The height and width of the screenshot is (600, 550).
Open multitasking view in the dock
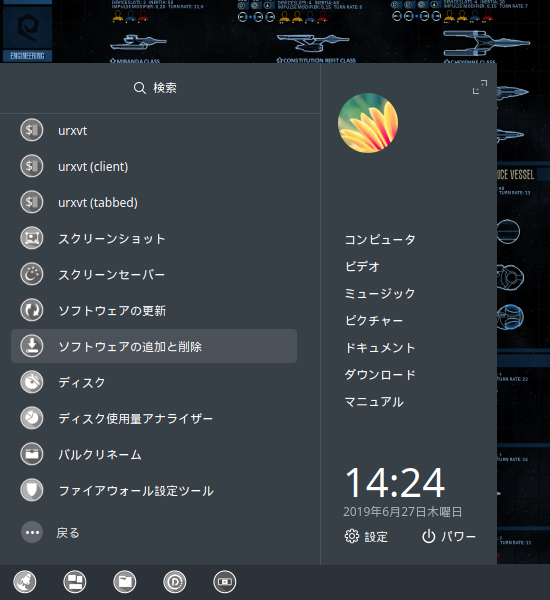point(75,582)
